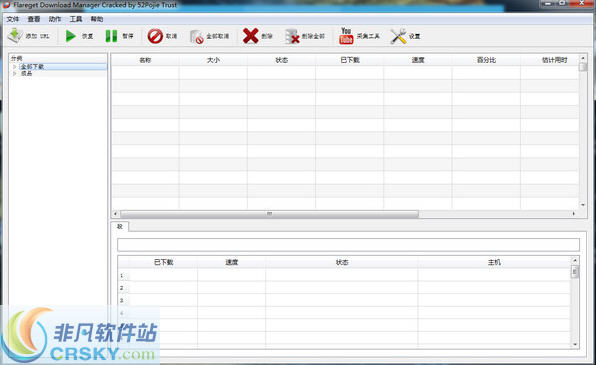Click the Flareget app icon in title bar
Screen dimensions: 596x365
click(x=6, y=5)
